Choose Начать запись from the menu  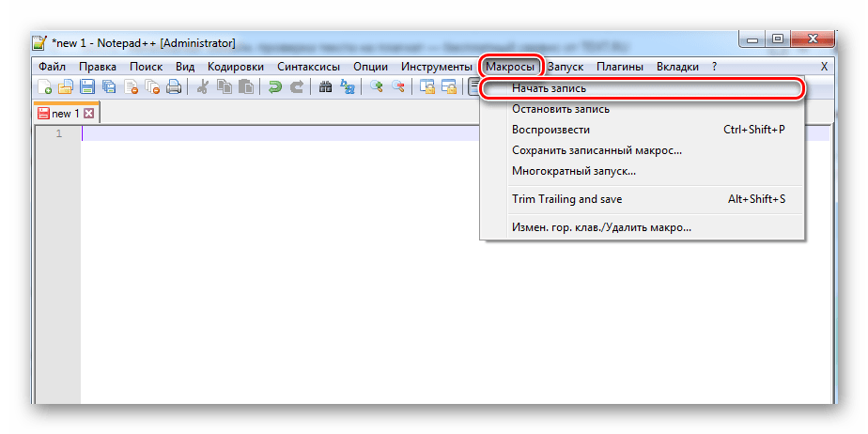pyautogui.click(x=643, y=88)
